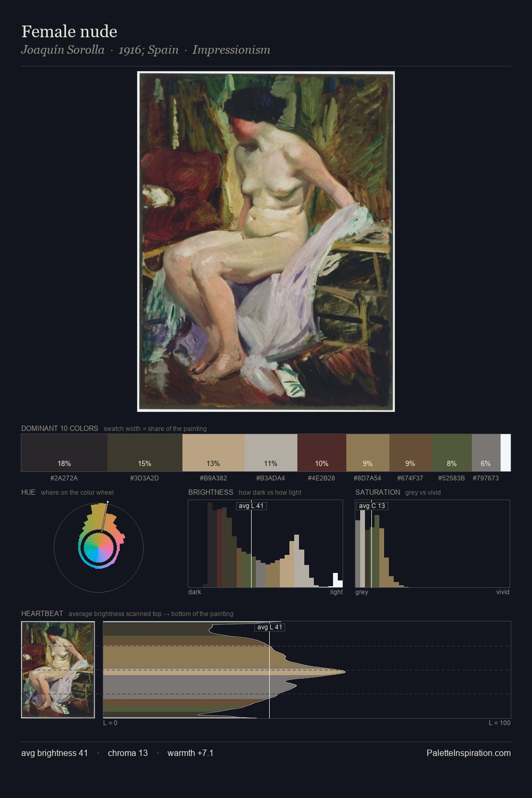
Task: Click the hex code #4E2B28 label
Action: point(321,478)
